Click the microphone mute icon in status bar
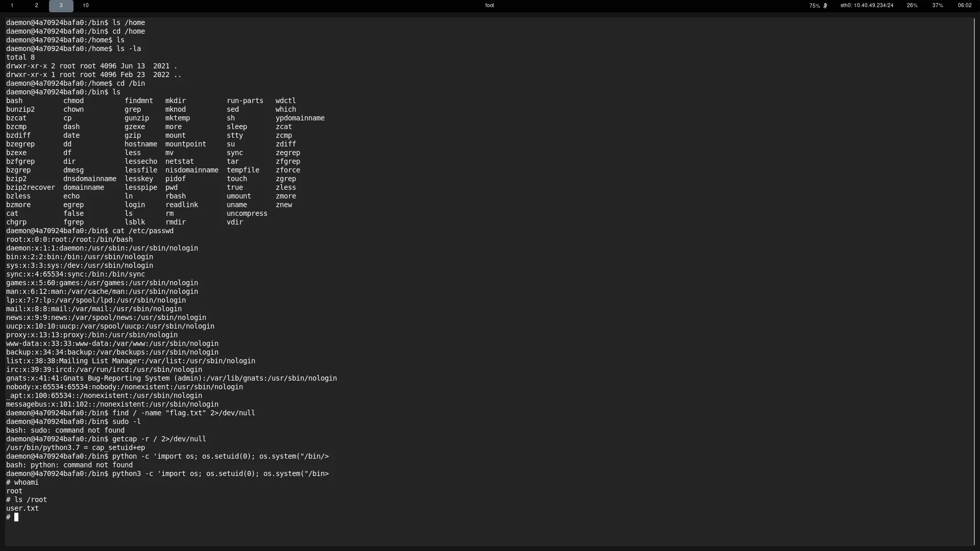Screen dimensions: 980x551 825,6
